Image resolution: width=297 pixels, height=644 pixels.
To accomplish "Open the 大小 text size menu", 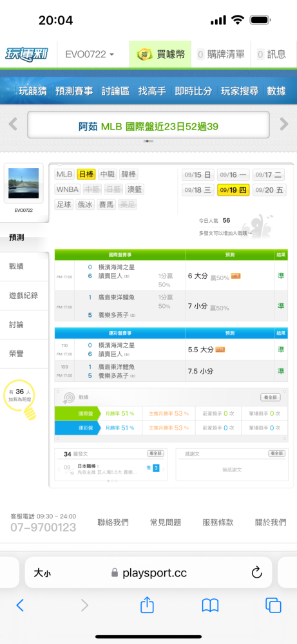I will coord(42,573).
